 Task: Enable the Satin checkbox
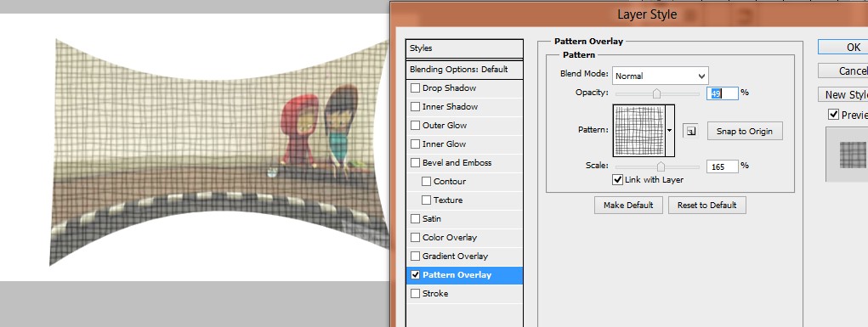[415, 219]
